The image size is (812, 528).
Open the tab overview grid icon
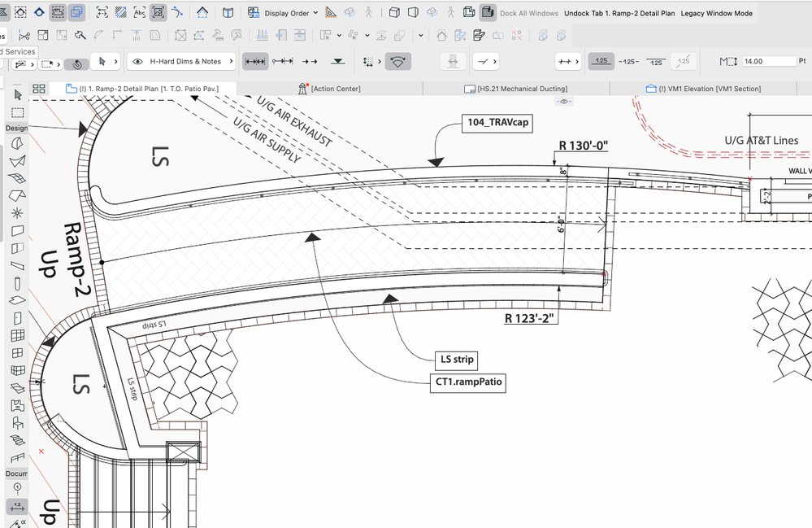click(38, 89)
